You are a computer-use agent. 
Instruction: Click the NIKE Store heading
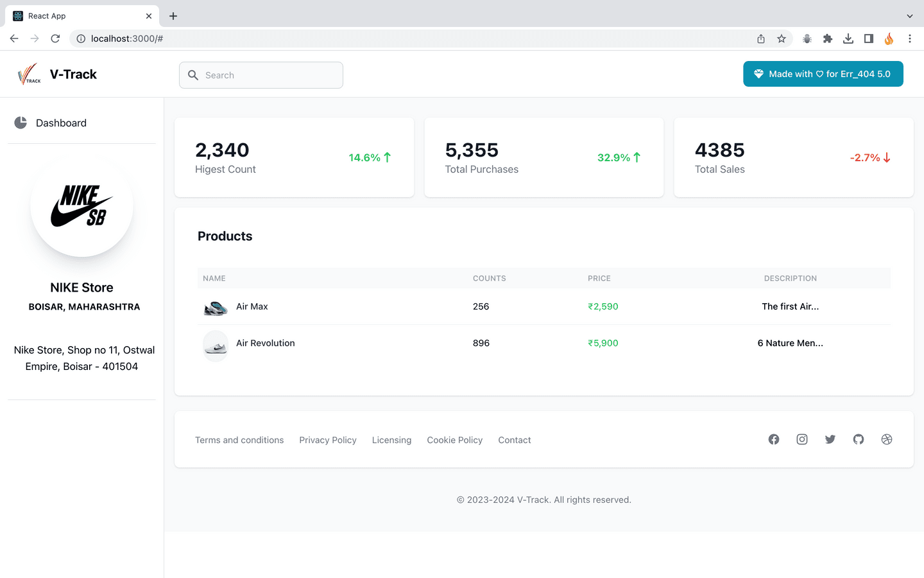pos(82,288)
